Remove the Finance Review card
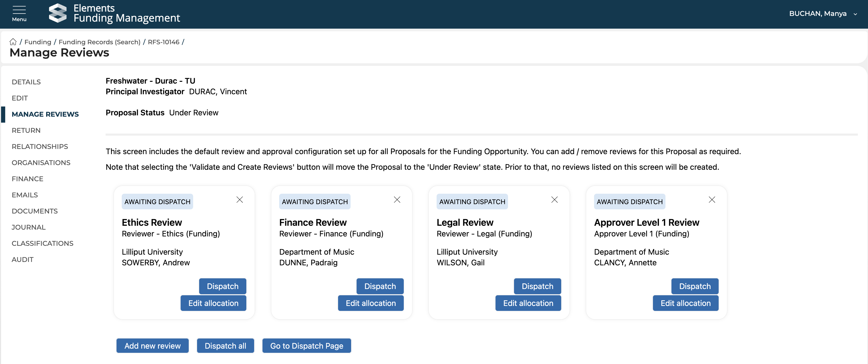The image size is (868, 364). tap(397, 200)
